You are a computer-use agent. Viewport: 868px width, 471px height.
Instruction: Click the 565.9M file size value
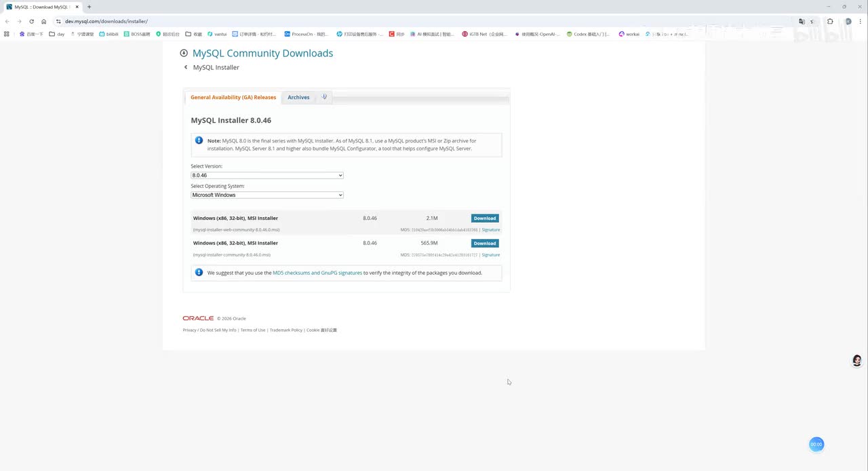(x=429, y=243)
